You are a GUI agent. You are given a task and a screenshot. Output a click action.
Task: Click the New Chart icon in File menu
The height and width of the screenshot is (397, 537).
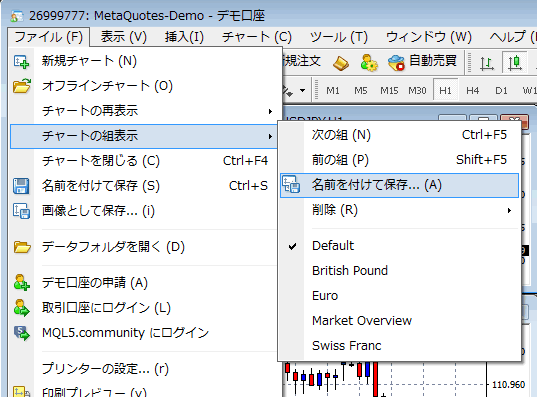[x=21, y=62]
